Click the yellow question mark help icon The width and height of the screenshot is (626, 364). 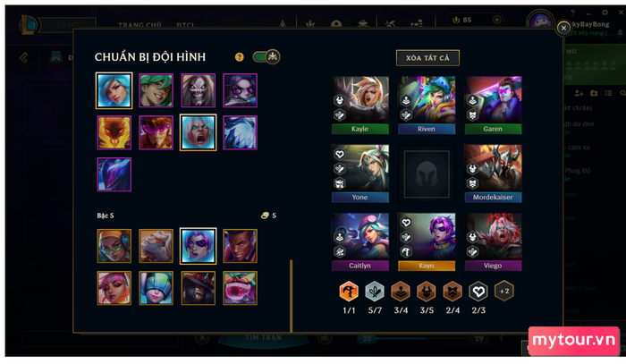pos(239,57)
